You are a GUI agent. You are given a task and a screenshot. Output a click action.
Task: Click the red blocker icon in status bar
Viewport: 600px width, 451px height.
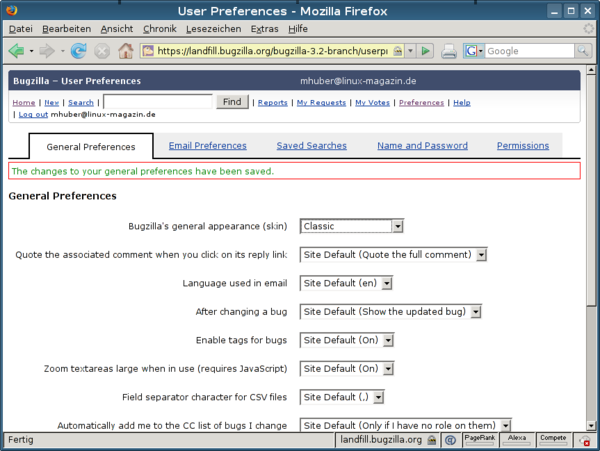tap(584, 441)
